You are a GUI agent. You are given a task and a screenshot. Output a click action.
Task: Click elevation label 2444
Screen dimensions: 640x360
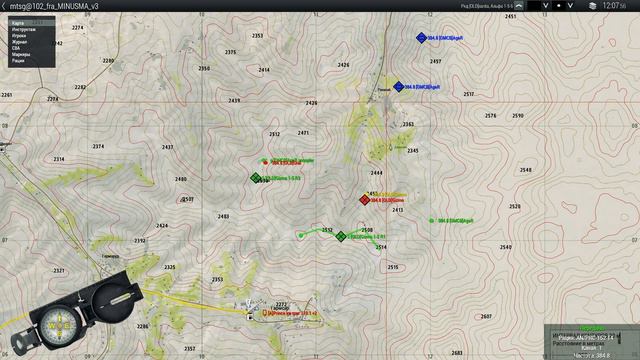click(376, 173)
